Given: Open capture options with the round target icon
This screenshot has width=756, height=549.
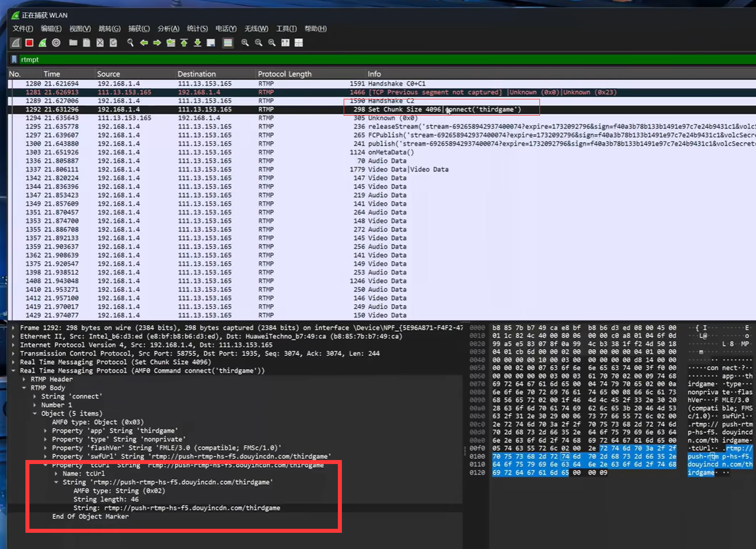Looking at the screenshot, I should 56,43.
